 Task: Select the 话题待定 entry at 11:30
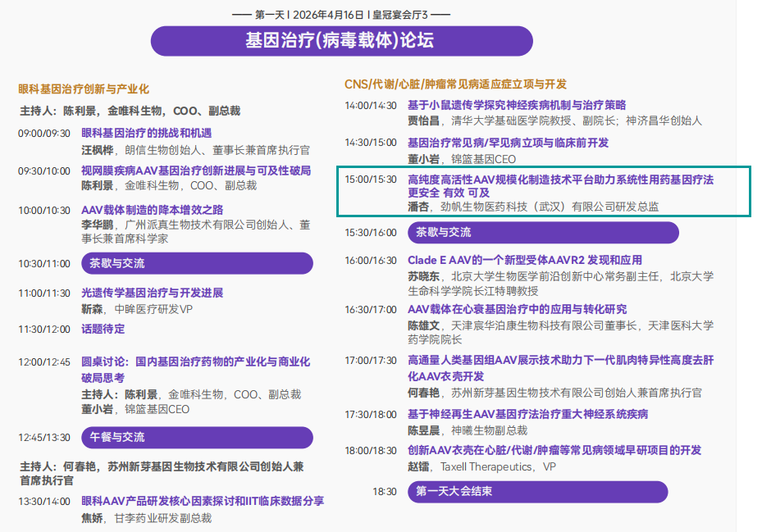103,329
